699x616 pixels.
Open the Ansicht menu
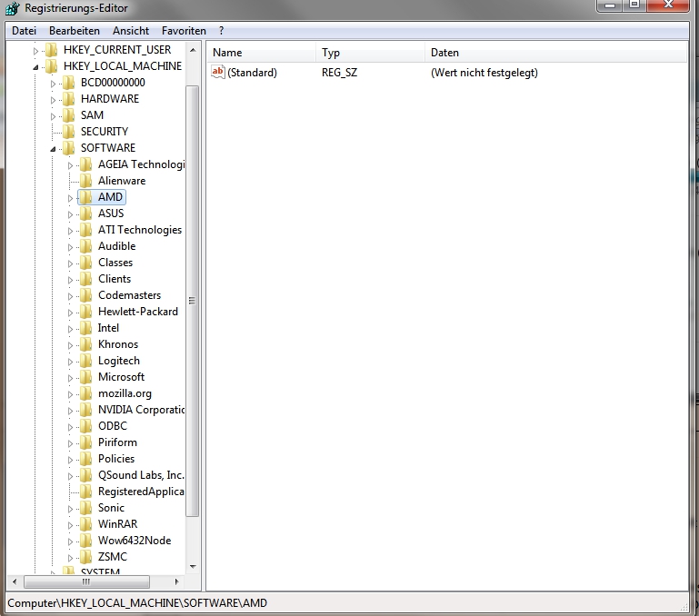tap(131, 31)
